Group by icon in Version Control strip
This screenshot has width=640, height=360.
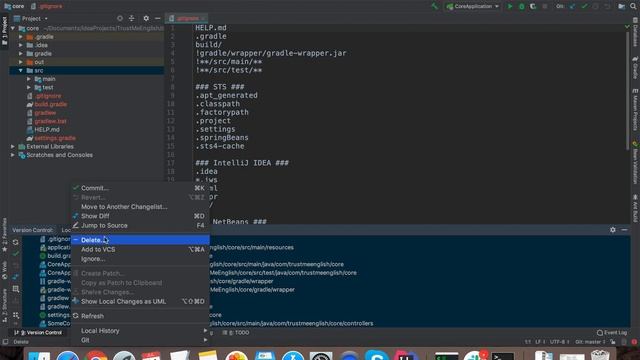[16, 315]
